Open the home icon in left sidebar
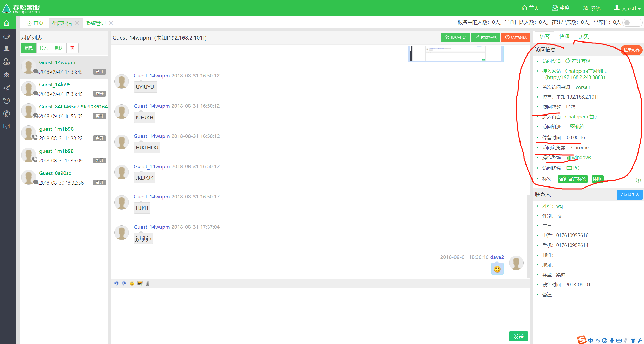The width and height of the screenshot is (644, 344). coord(7,23)
